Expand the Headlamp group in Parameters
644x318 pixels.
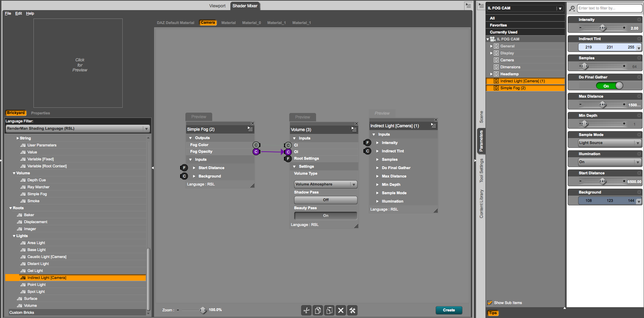491,74
